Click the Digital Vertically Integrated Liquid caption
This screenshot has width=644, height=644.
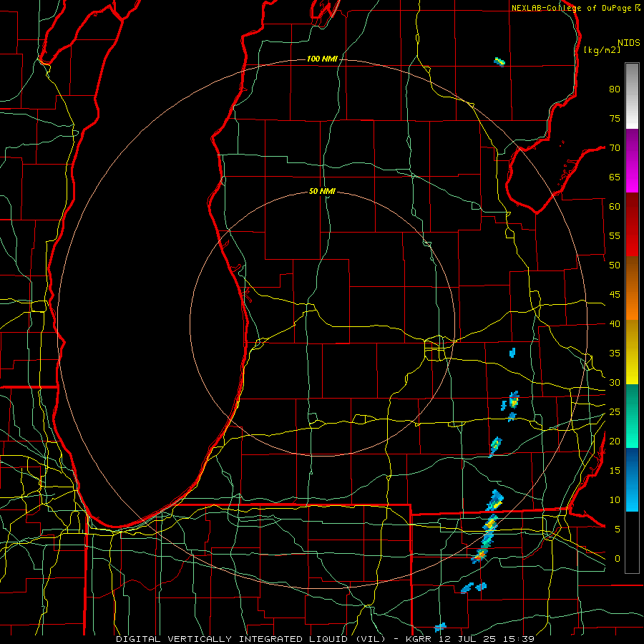pyautogui.click(x=325, y=639)
